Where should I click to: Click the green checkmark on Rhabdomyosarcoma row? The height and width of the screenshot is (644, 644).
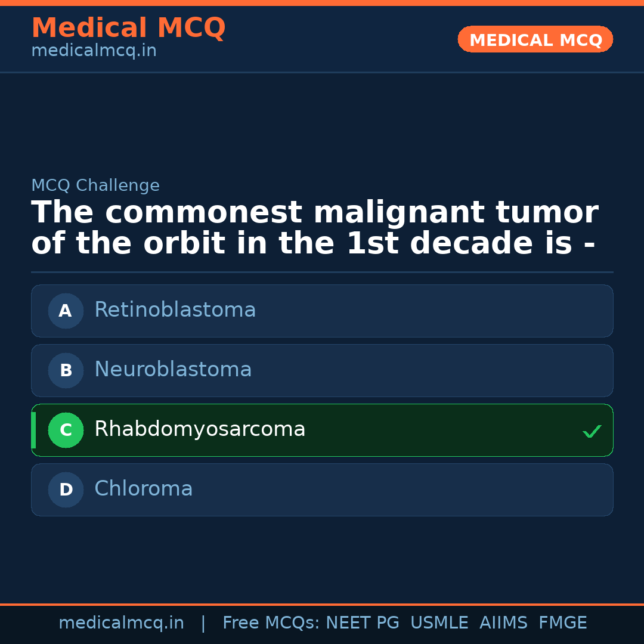pos(592,431)
